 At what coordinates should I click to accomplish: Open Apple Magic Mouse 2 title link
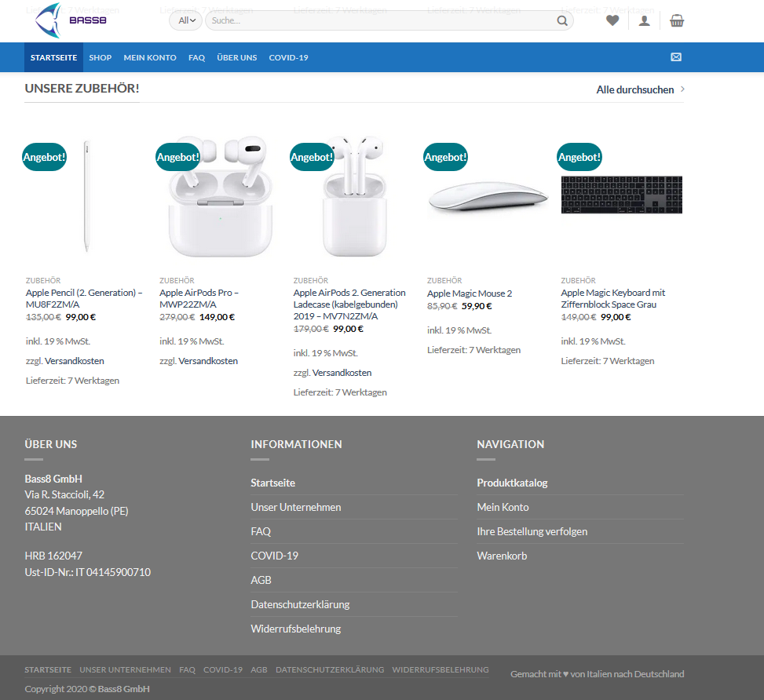pyautogui.click(x=470, y=293)
